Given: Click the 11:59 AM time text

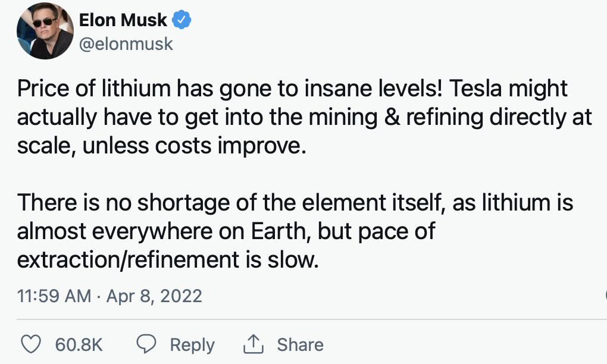Looking at the screenshot, I should tap(54, 296).
